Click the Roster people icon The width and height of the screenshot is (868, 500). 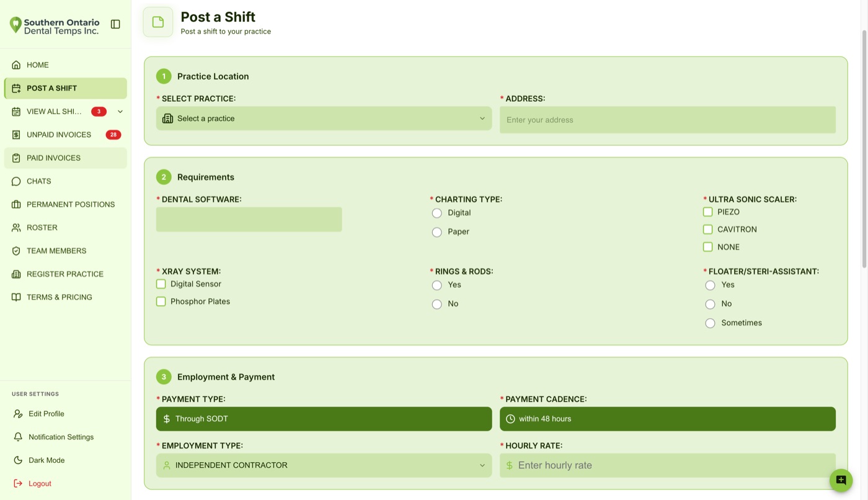click(x=16, y=228)
